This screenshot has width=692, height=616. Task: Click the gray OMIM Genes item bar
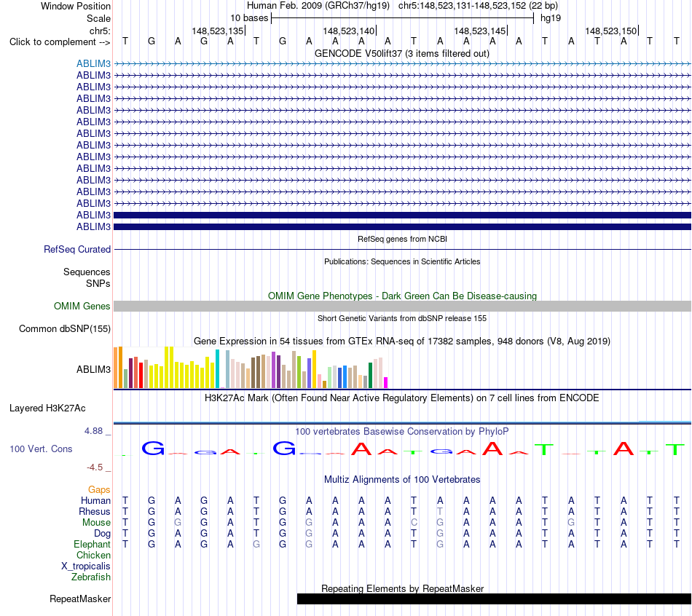(402, 307)
